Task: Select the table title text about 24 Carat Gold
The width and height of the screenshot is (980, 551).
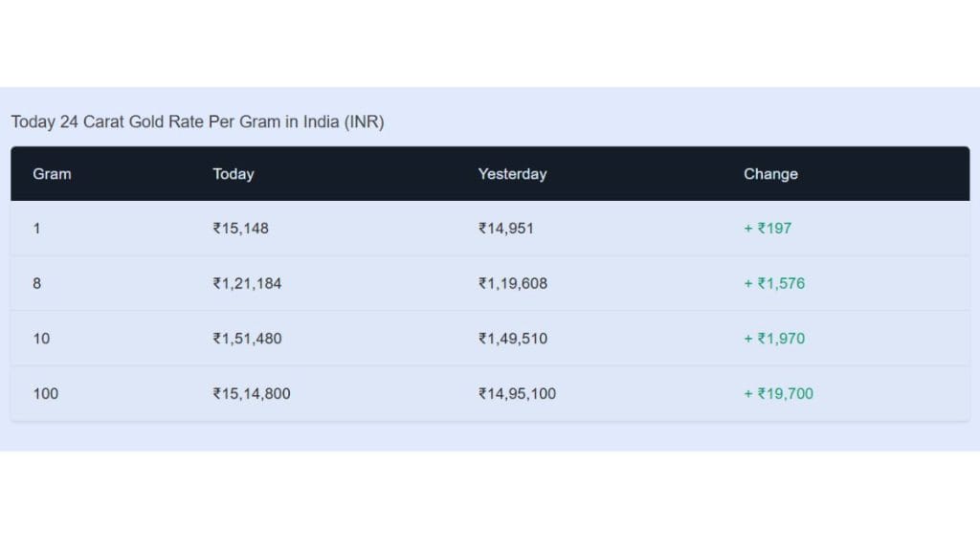Action: point(197,122)
